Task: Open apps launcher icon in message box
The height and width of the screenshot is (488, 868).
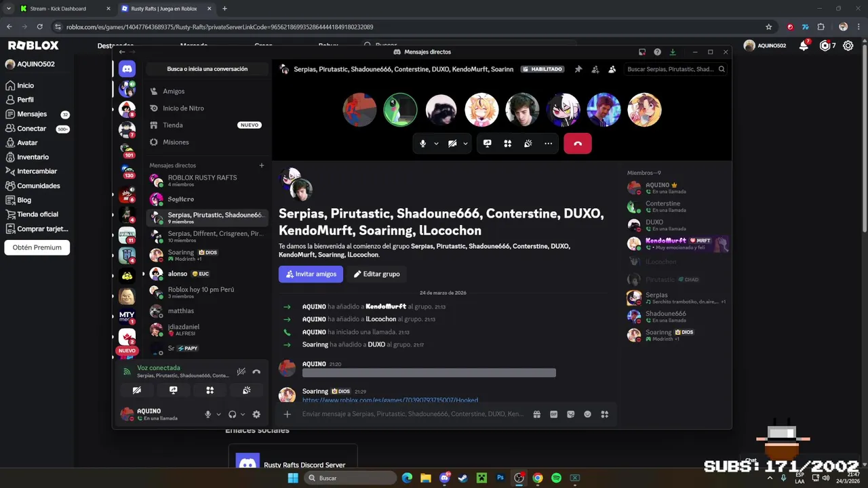Action: point(604,414)
